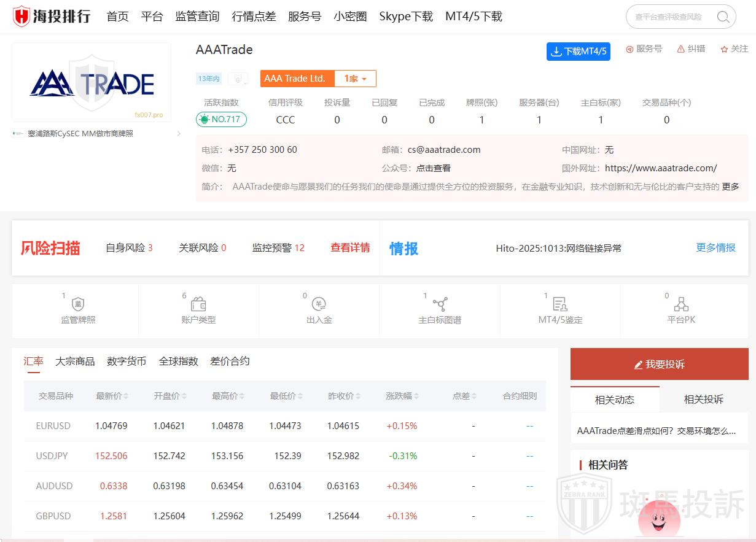
Task: Click the 出入金 deposit-withdrawal icon
Action: [319, 304]
